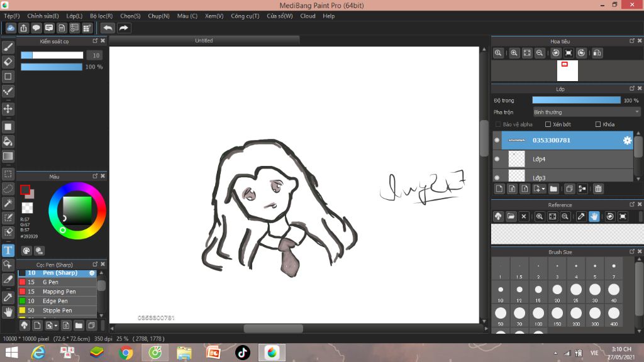Open the Công cụ(T) menu
Image resolution: width=644 pixels, height=362 pixels.
[x=245, y=16]
